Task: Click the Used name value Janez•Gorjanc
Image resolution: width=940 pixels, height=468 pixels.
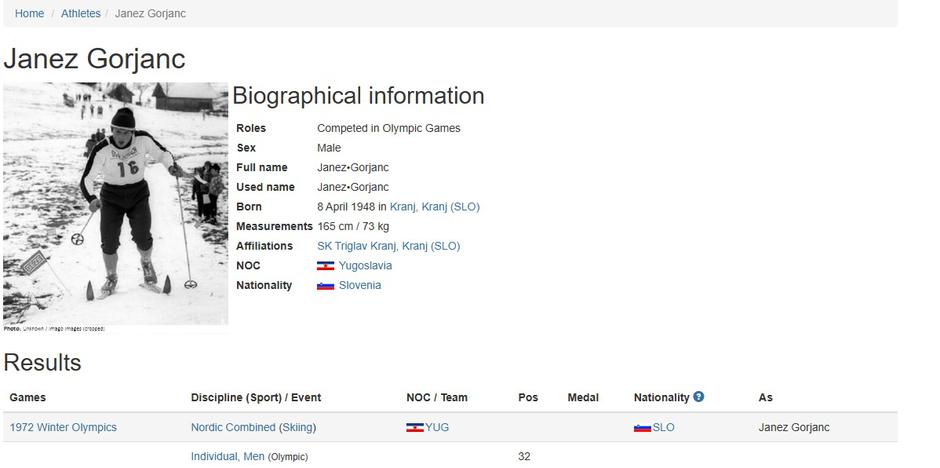Action: (x=353, y=187)
